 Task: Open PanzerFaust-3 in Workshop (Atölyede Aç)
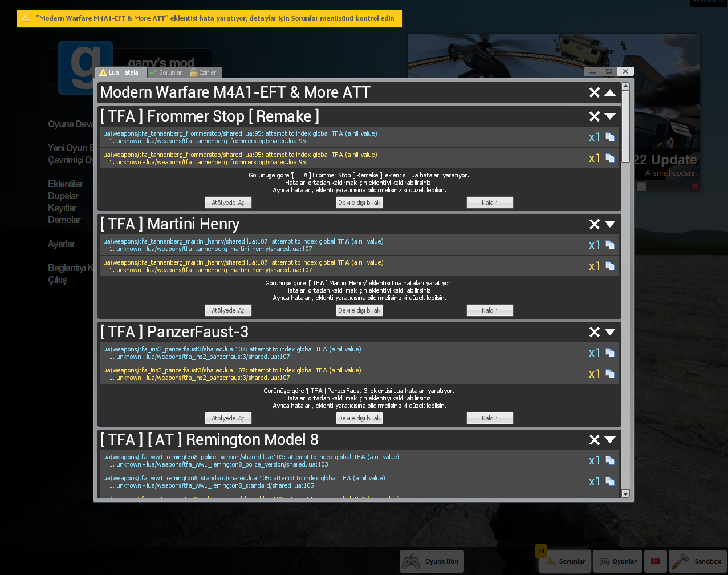pyautogui.click(x=228, y=418)
